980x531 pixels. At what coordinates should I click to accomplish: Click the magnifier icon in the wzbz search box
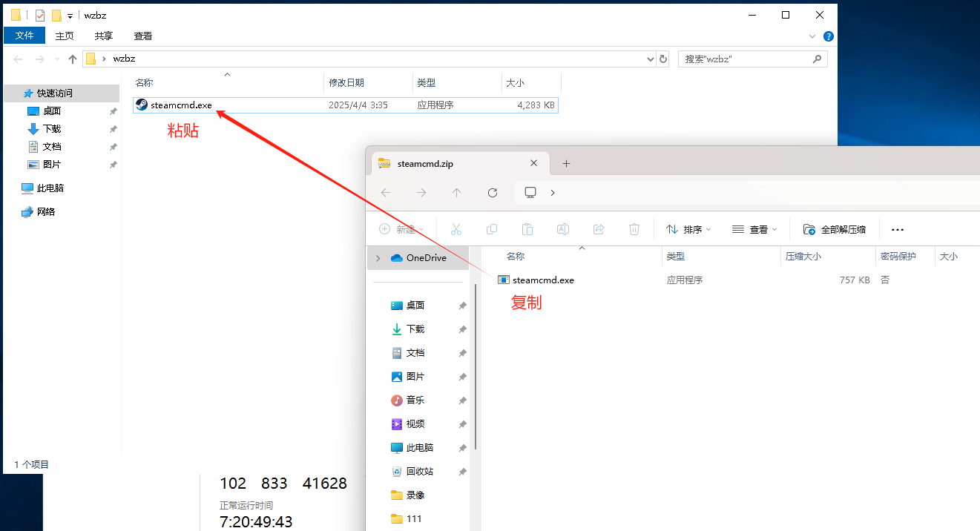[818, 59]
